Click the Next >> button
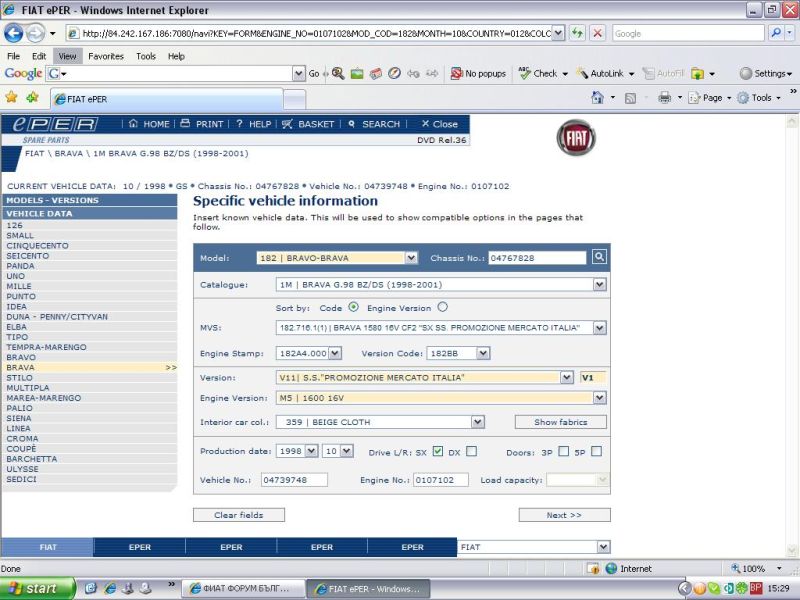 pos(564,515)
